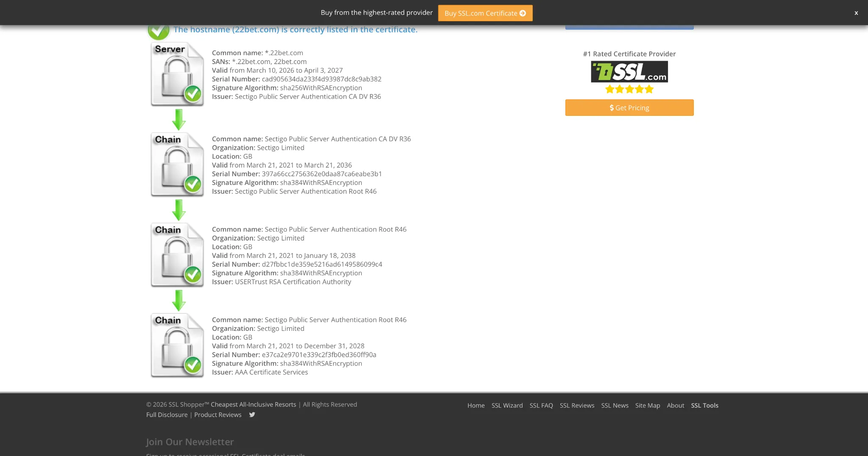This screenshot has width=868, height=456.
Task: Click Issuer Sectigo Public Server Authentication Root R46
Action: coord(294,191)
